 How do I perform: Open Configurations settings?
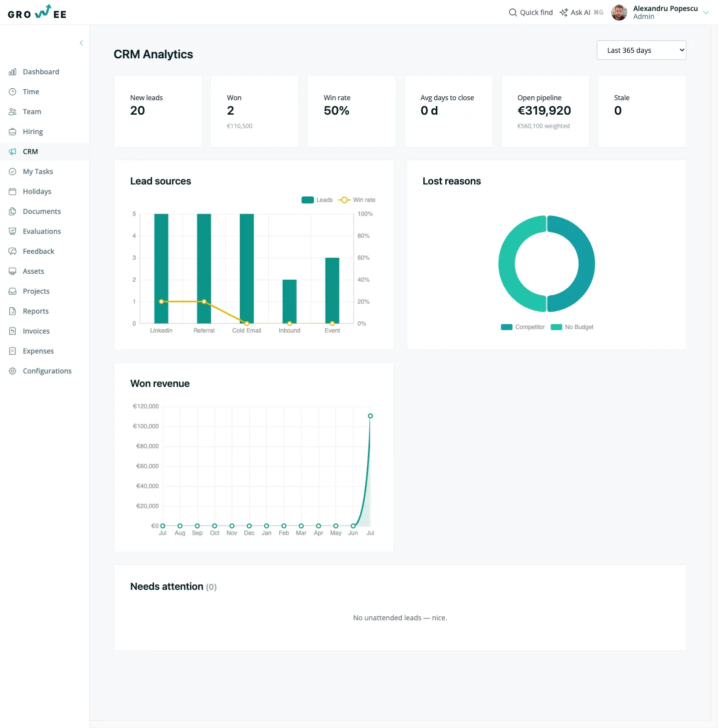(x=47, y=371)
